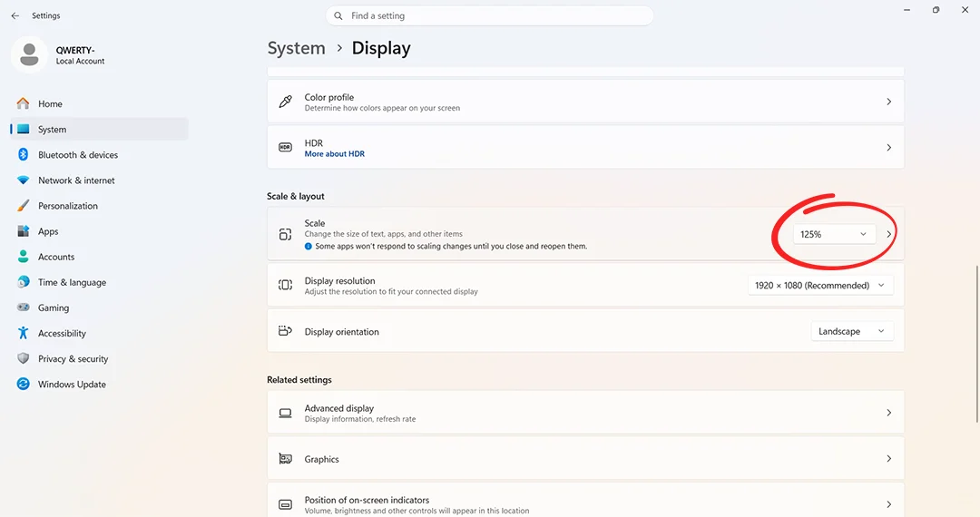Image resolution: width=980 pixels, height=517 pixels.
Task: Open the Landscape orientation dropdown
Action: coord(852,331)
